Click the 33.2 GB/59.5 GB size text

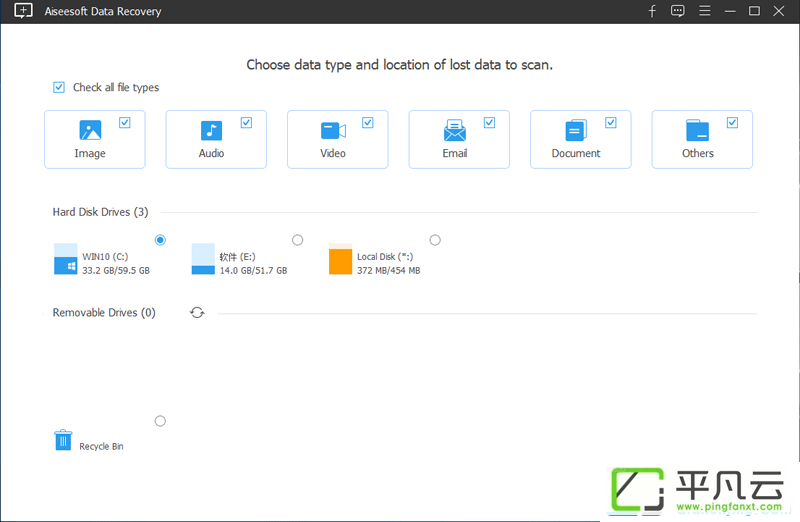116,270
